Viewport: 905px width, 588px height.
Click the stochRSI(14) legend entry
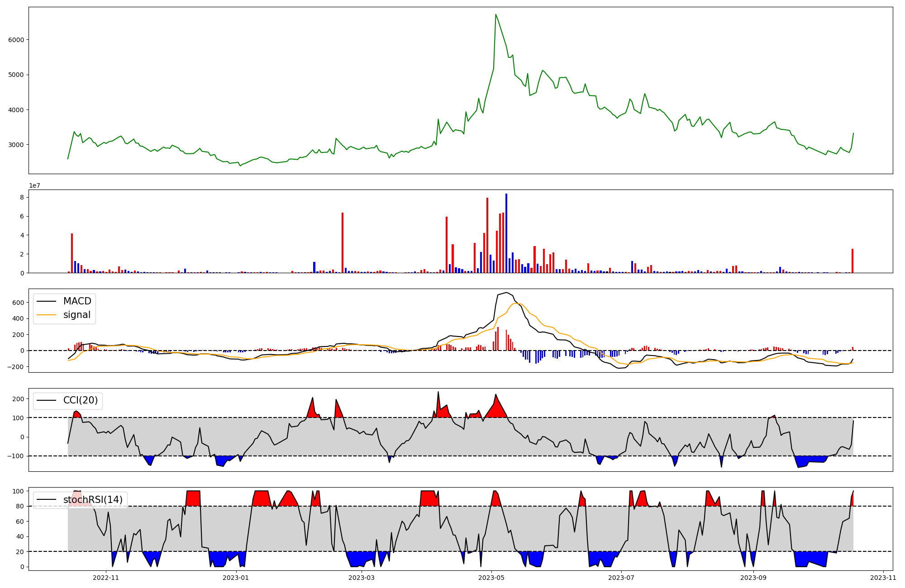pos(93,500)
